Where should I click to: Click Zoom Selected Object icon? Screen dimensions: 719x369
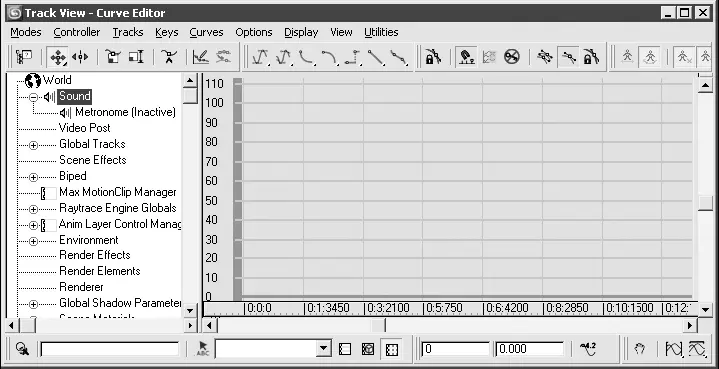tap(22, 349)
